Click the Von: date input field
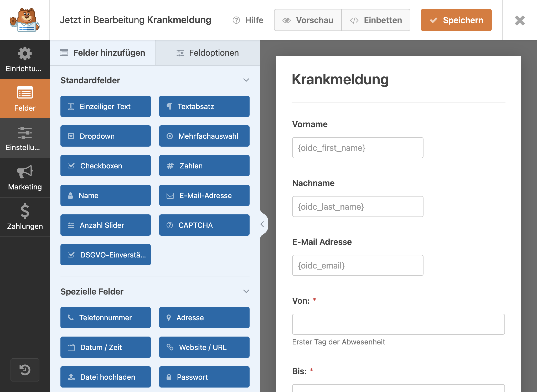 [x=398, y=324]
